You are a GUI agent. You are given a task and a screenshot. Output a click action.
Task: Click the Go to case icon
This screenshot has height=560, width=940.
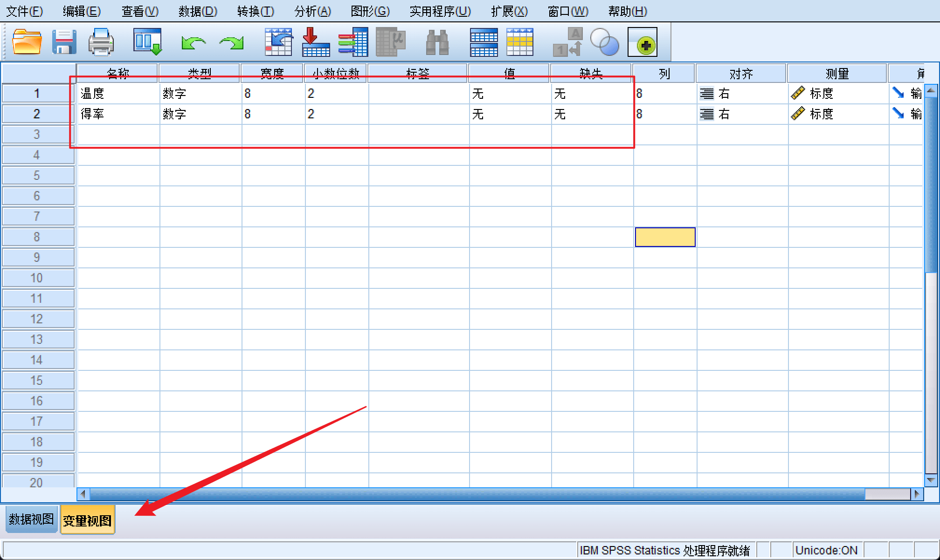click(278, 42)
